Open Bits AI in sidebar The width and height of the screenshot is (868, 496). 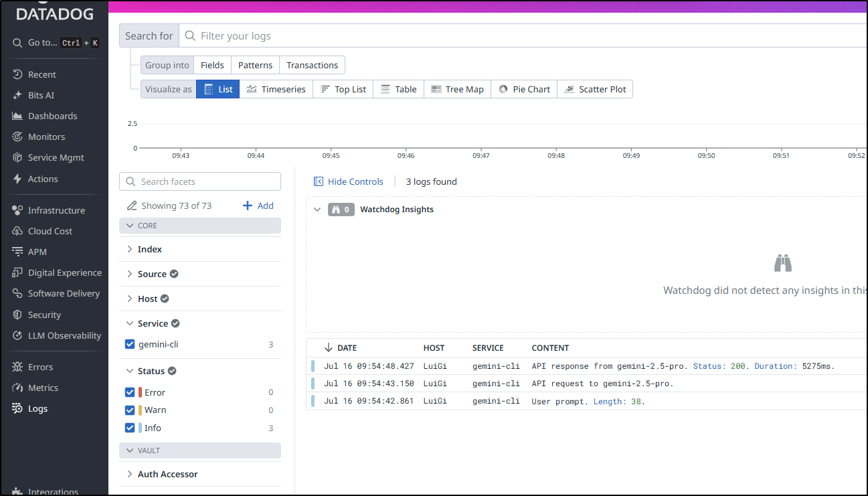click(40, 95)
